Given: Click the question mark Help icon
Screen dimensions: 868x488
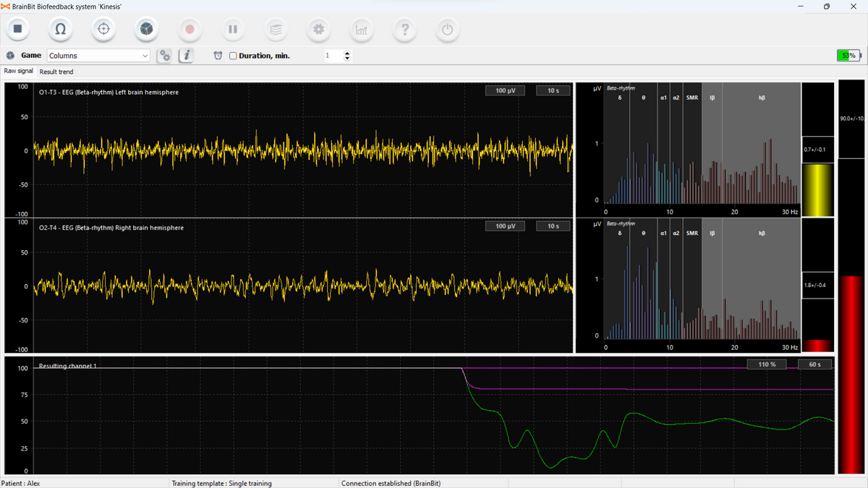Looking at the screenshot, I should point(404,29).
